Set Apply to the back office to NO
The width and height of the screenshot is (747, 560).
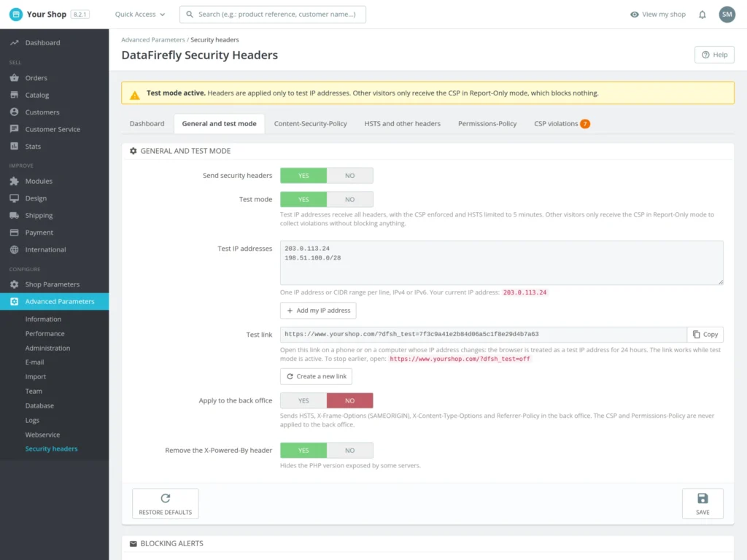coord(349,400)
